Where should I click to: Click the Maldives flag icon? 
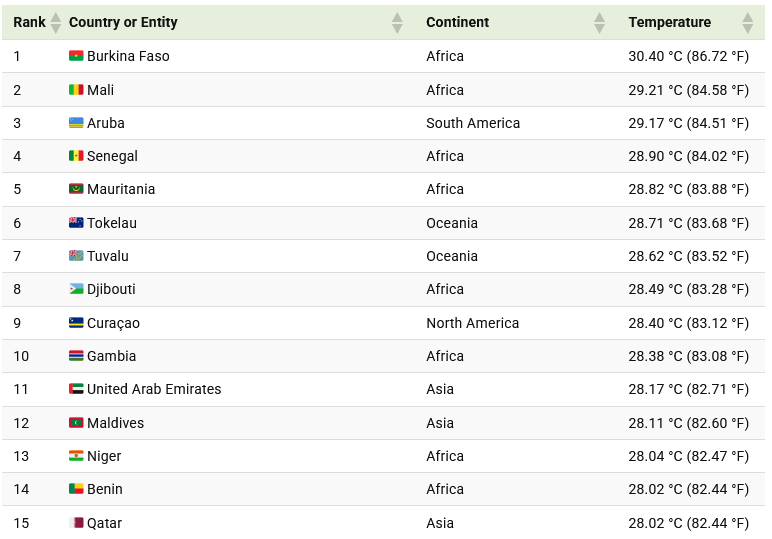click(76, 423)
